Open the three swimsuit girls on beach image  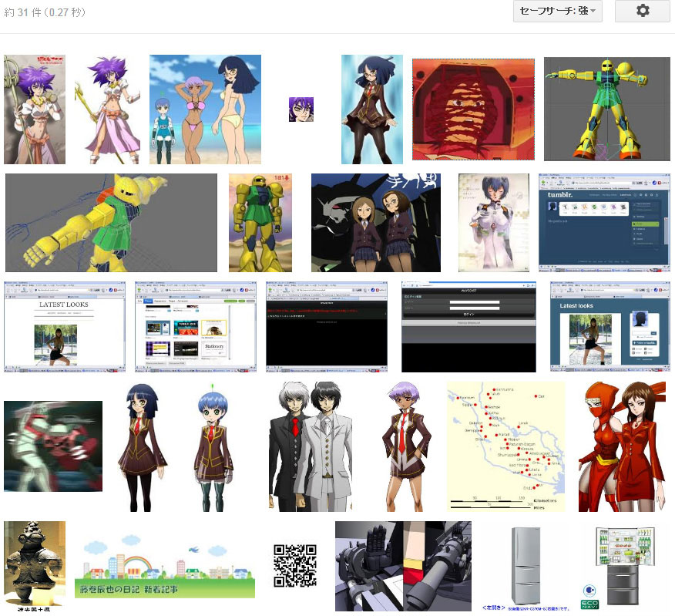coord(205,109)
